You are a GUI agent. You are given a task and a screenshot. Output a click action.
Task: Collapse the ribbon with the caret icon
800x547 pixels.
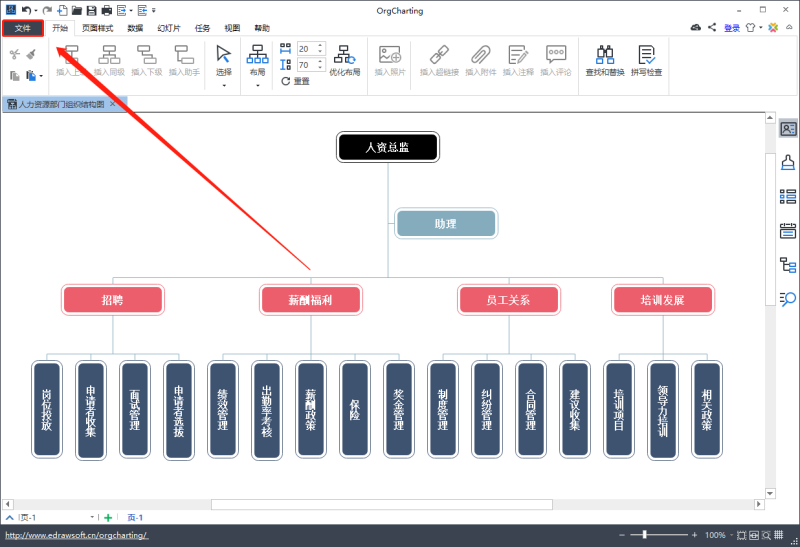(789, 28)
